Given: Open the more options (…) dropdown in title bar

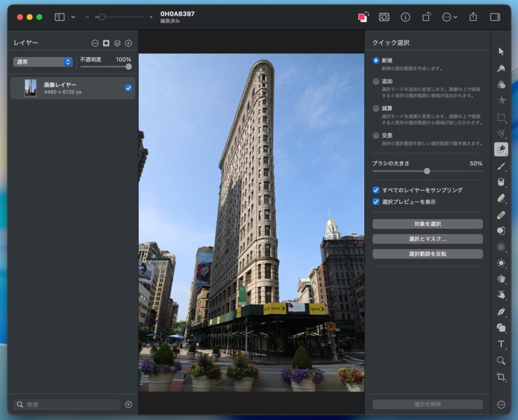Looking at the screenshot, I should coord(449,17).
